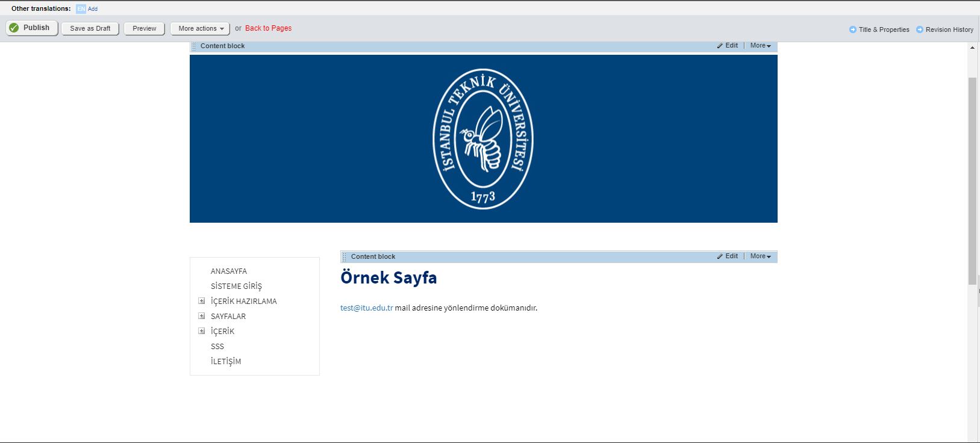Screen dimensions: 980x443
Task: Click the green check icon on Publish
Action: (x=14, y=28)
